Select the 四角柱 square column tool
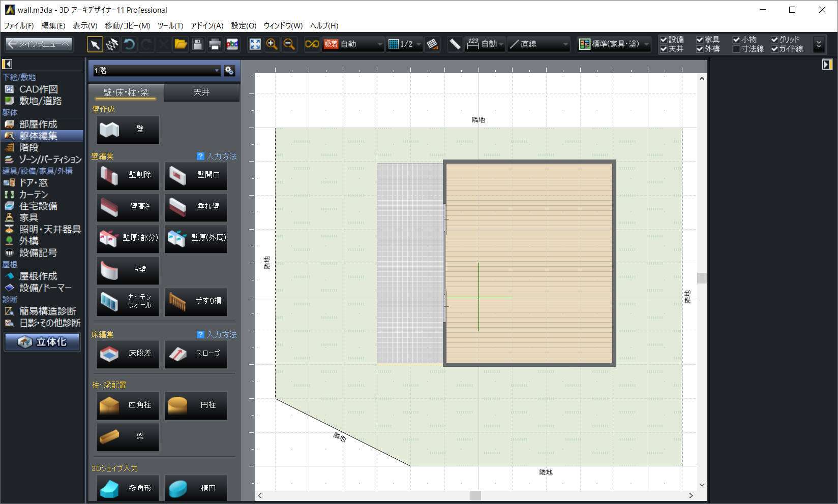 [128, 405]
